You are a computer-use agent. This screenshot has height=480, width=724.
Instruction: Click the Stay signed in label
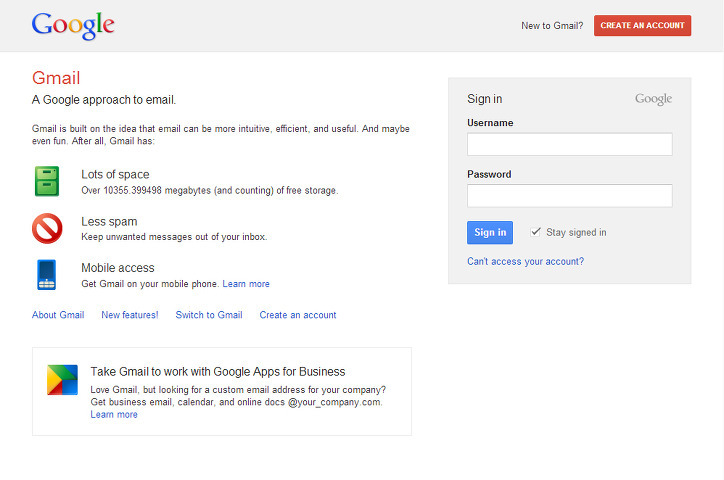pyautogui.click(x=576, y=232)
